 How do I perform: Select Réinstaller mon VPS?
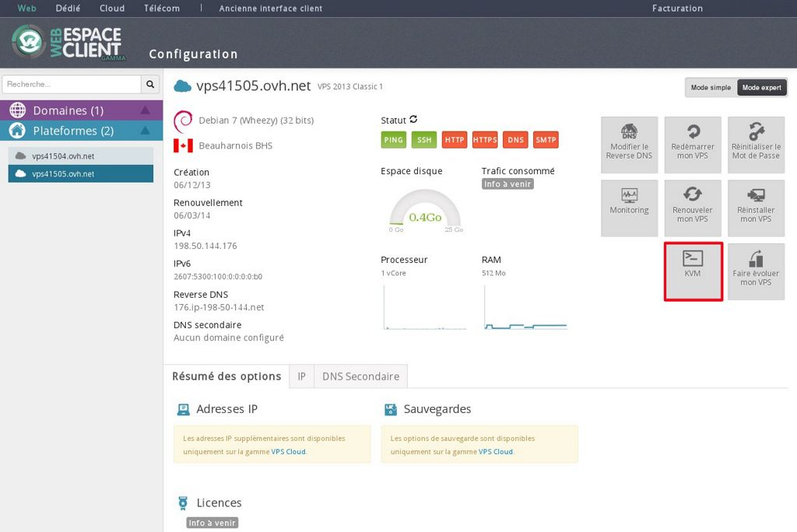pyautogui.click(x=756, y=208)
